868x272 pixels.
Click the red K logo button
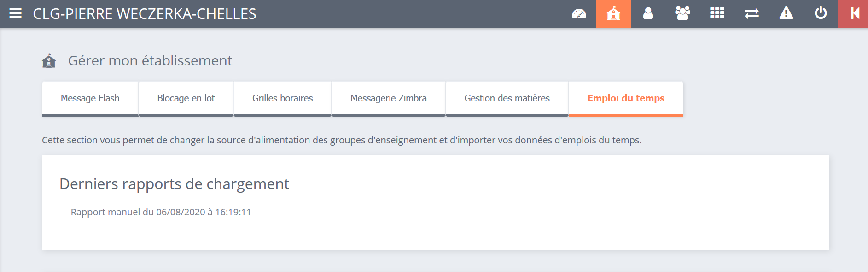click(x=854, y=14)
